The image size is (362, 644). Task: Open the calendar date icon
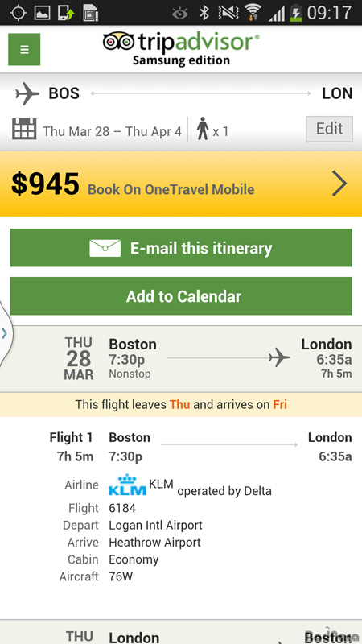(24, 129)
